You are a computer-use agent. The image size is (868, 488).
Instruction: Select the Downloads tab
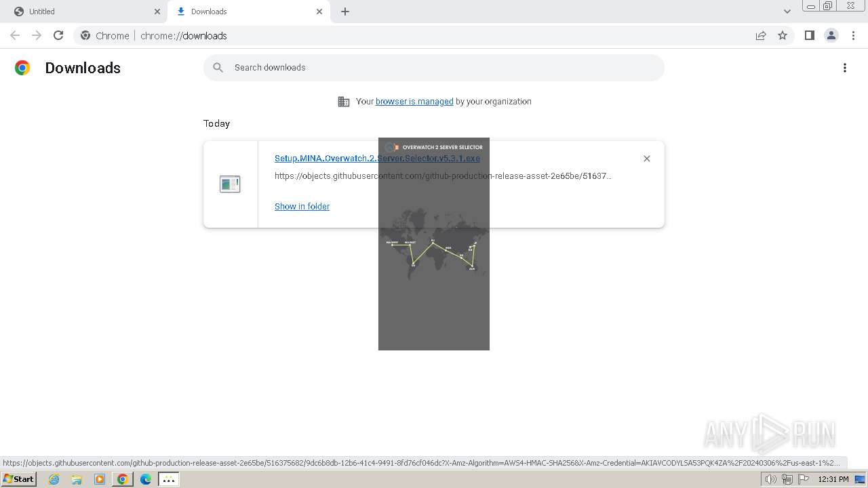click(x=248, y=12)
